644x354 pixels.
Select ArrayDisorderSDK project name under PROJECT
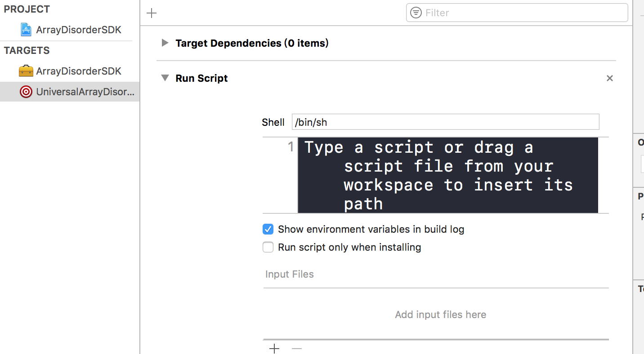click(79, 30)
